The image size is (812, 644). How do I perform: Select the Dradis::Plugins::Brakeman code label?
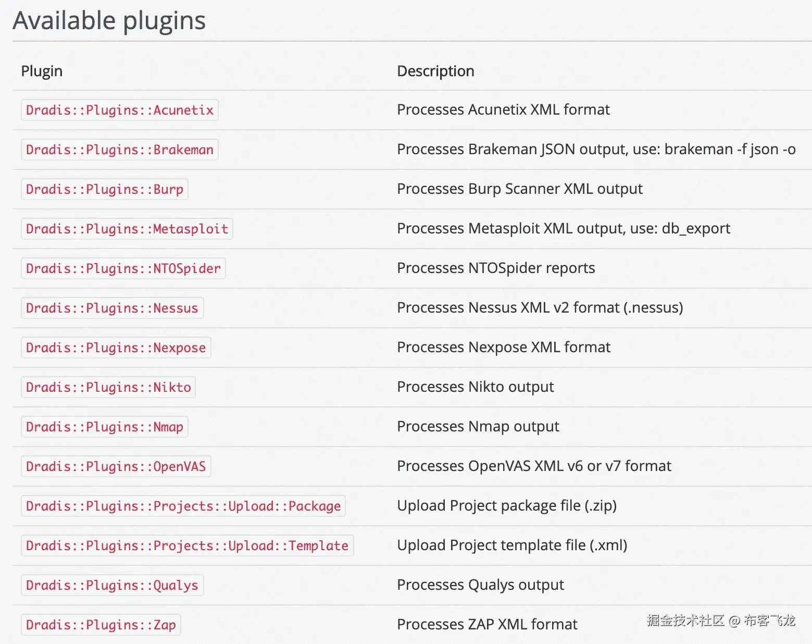119,150
